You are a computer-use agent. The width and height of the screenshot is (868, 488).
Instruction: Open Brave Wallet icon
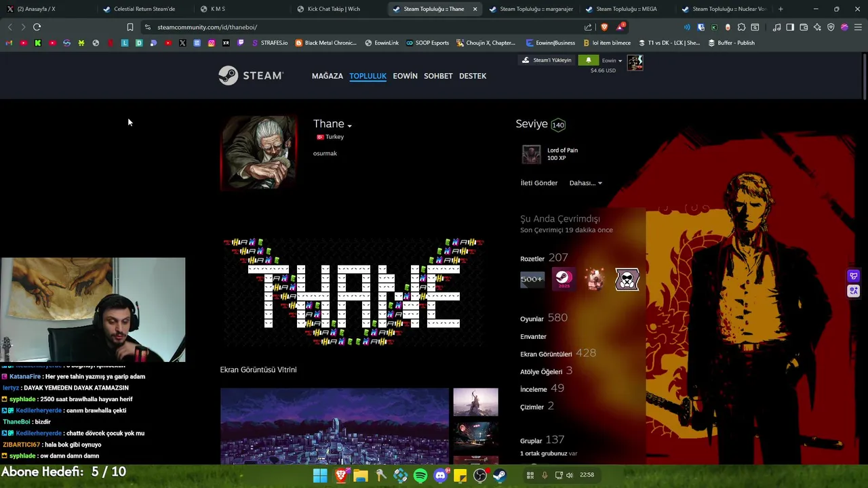click(804, 27)
